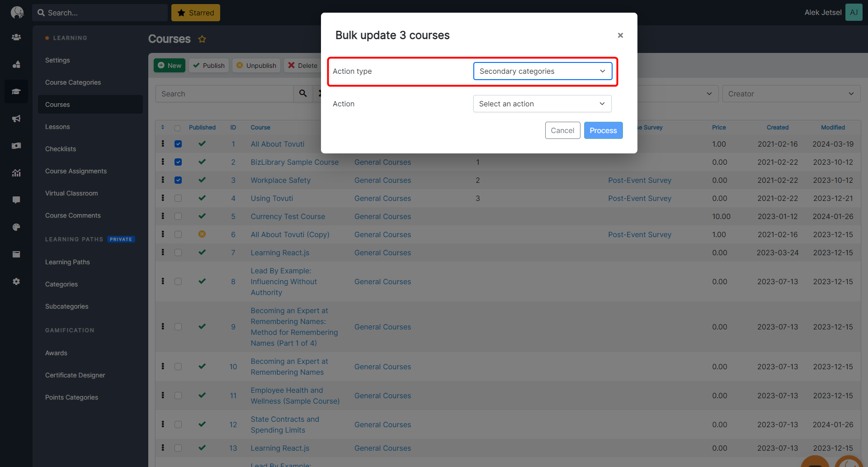Open the palette design sidebar icon
Viewport: 868px width, 467px height.
pyautogui.click(x=16, y=227)
